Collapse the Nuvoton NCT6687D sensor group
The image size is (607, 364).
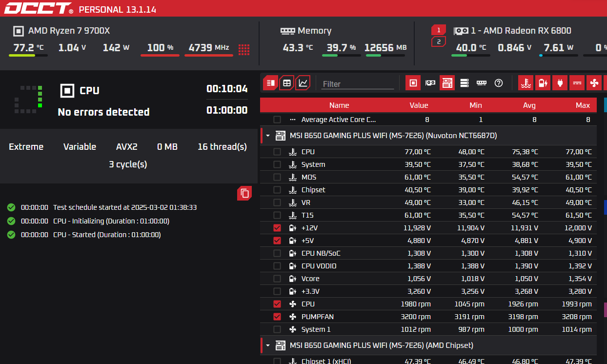(268, 136)
